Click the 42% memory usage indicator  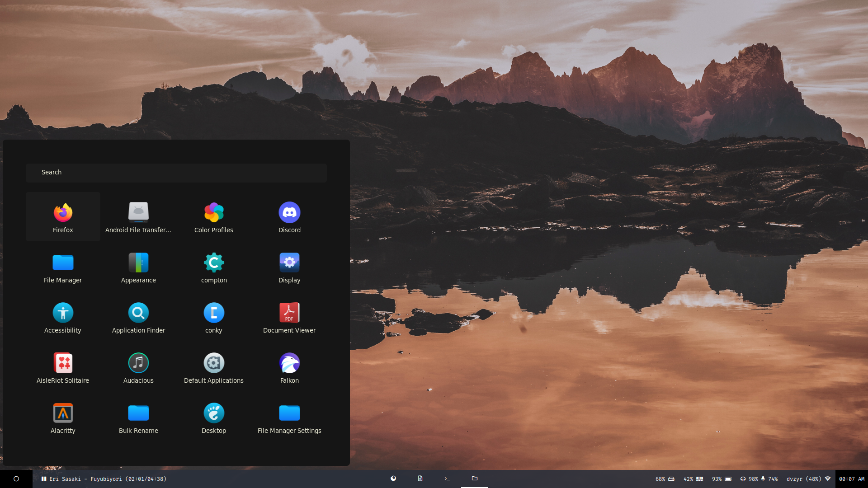693,479
